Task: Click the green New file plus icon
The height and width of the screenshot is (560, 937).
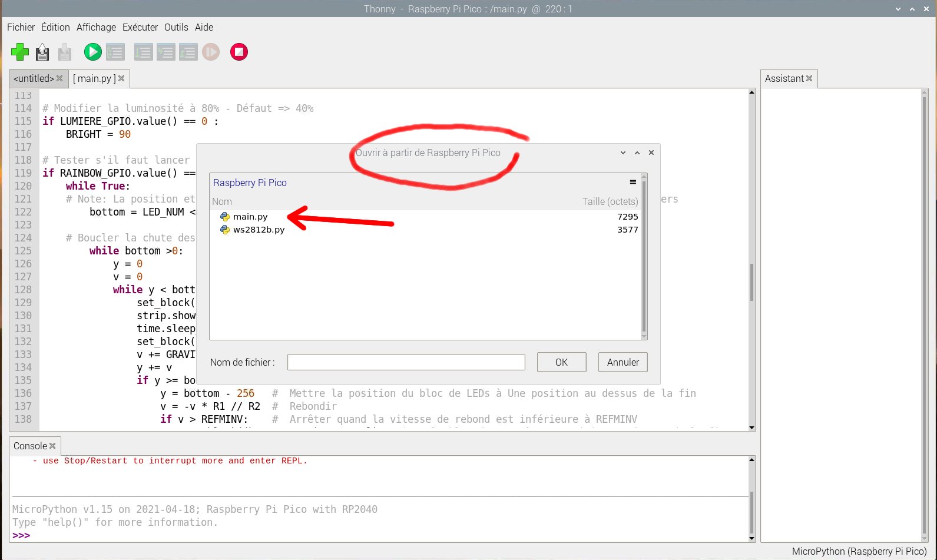Action: [20, 52]
